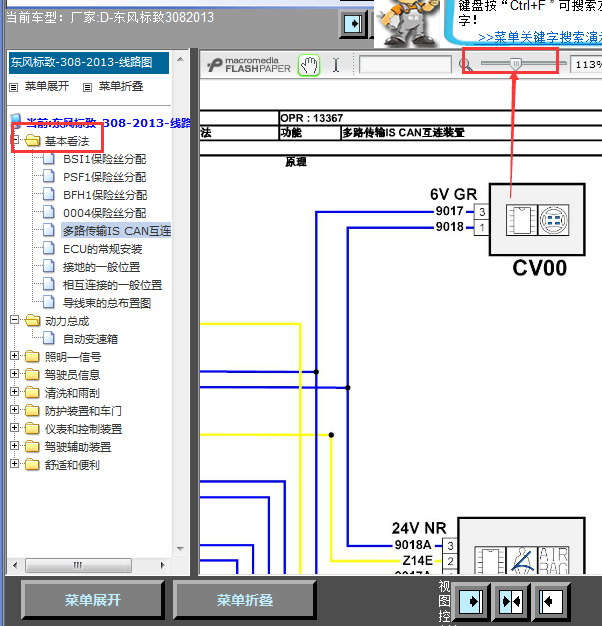Image resolution: width=602 pixels, height=626 pixels.
Task: Expand the 仪表和控制装置 folder
Action: point(15,428)
